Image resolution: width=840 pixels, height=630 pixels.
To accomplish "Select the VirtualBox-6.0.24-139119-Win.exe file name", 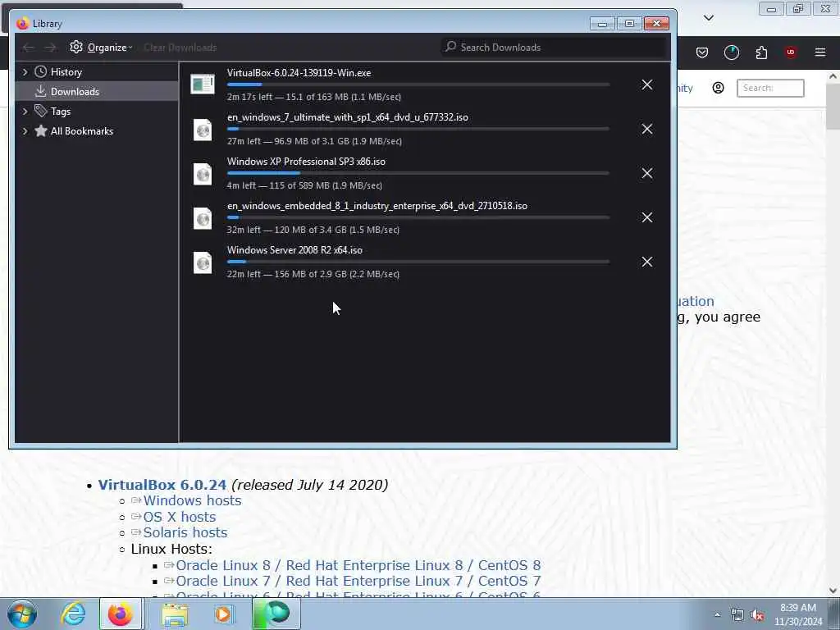I will point(299,73).
